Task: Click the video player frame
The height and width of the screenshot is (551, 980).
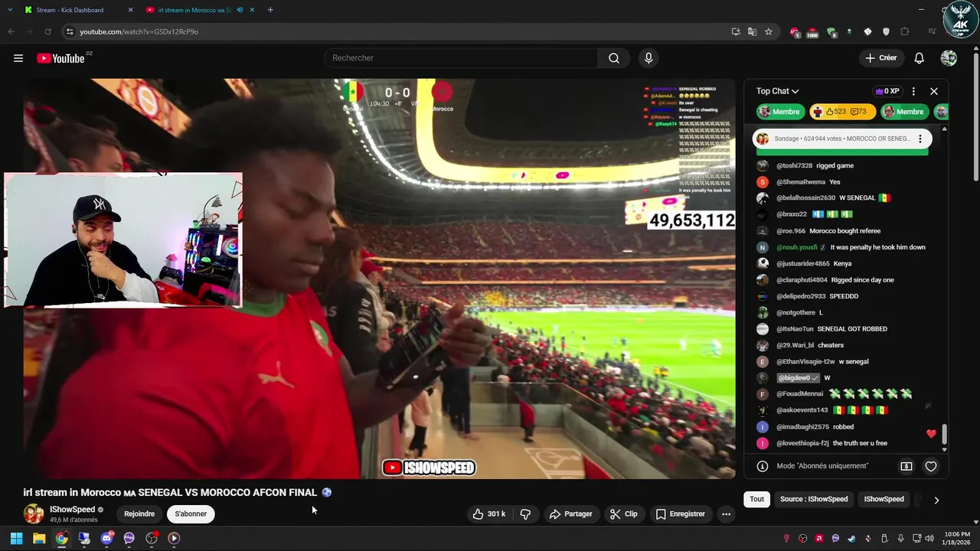Action: tap(379, 279)
